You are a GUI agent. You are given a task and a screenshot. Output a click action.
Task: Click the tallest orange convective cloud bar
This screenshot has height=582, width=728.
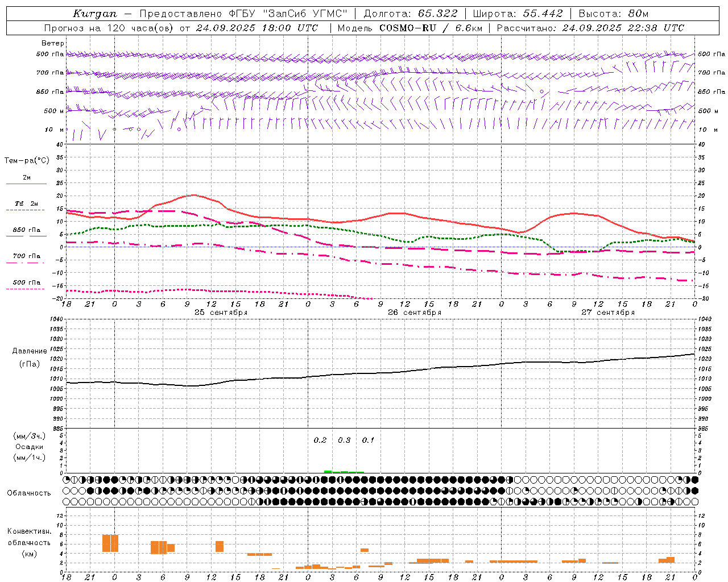click(110, 543)
